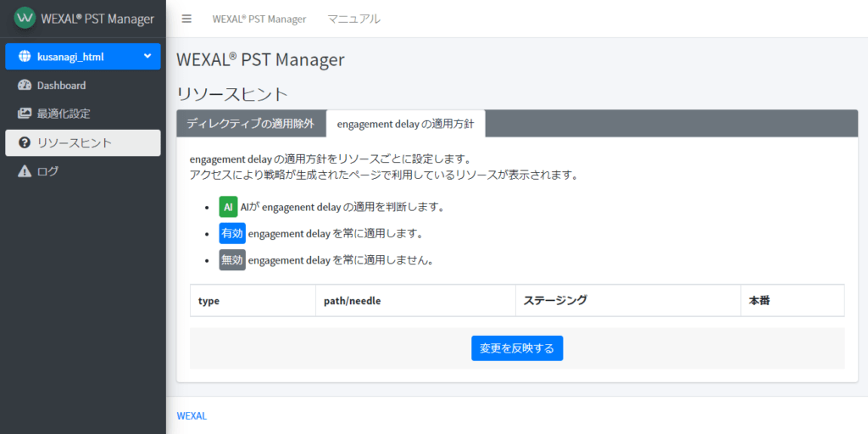Click the blue 有効 badge
The height and width of the screenshot is (434, 868).
click(x=232, y=234)
